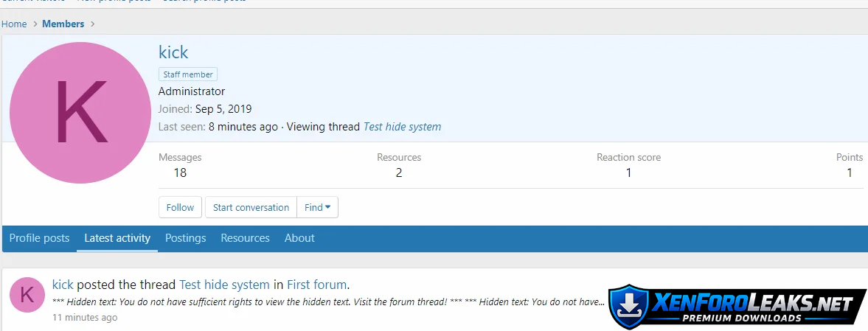Navigate to Home in the breadcrumb
This screenshot has height=331, width=868.
(14, 24)
